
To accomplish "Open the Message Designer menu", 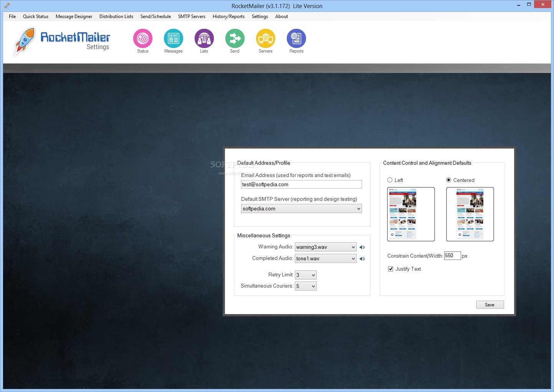I will [74, 17].
